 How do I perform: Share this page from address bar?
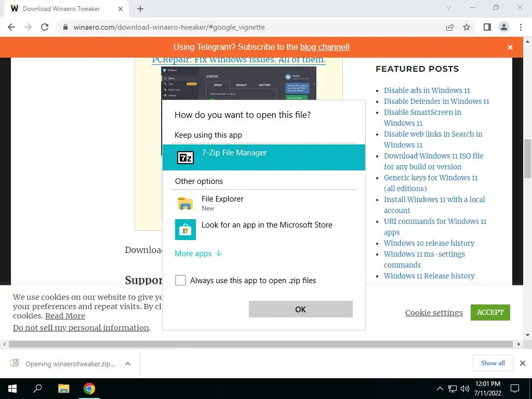point(450,27)
